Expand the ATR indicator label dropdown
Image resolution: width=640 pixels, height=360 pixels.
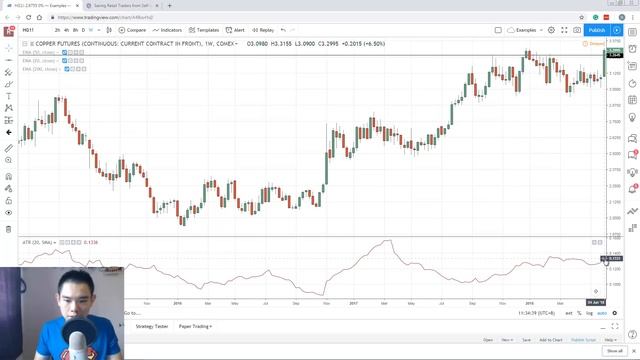tap(55, 242)
